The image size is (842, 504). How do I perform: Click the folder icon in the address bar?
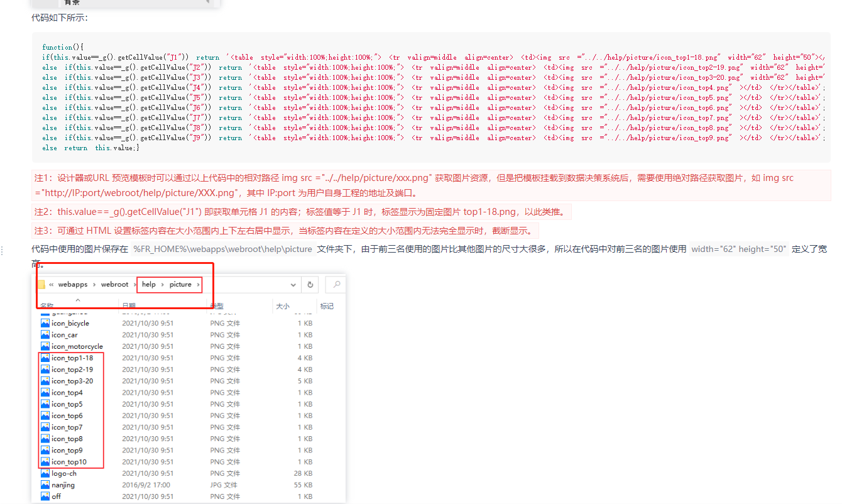(x=41, y=284)
